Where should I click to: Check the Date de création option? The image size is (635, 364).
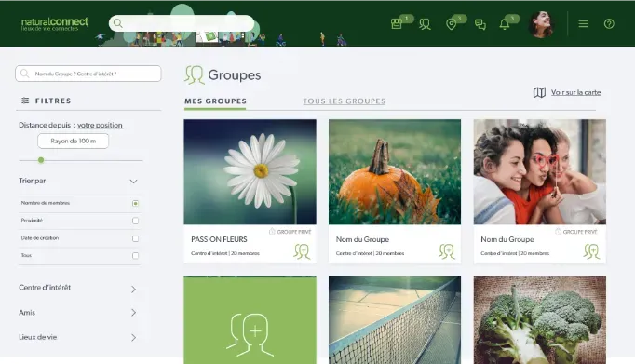coord(135,238)
